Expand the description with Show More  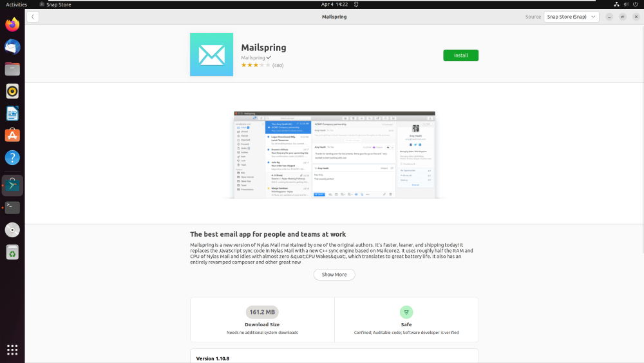pos(334,275)
